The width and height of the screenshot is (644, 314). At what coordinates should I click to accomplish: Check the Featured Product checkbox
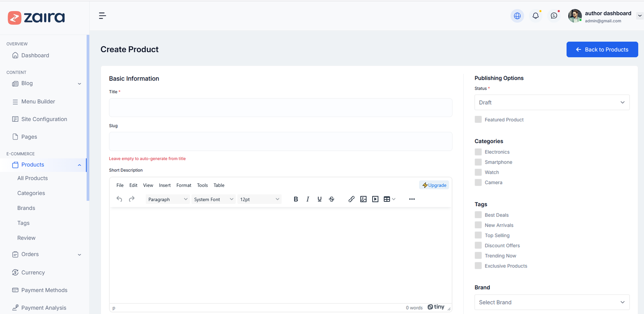pos(478,119)
